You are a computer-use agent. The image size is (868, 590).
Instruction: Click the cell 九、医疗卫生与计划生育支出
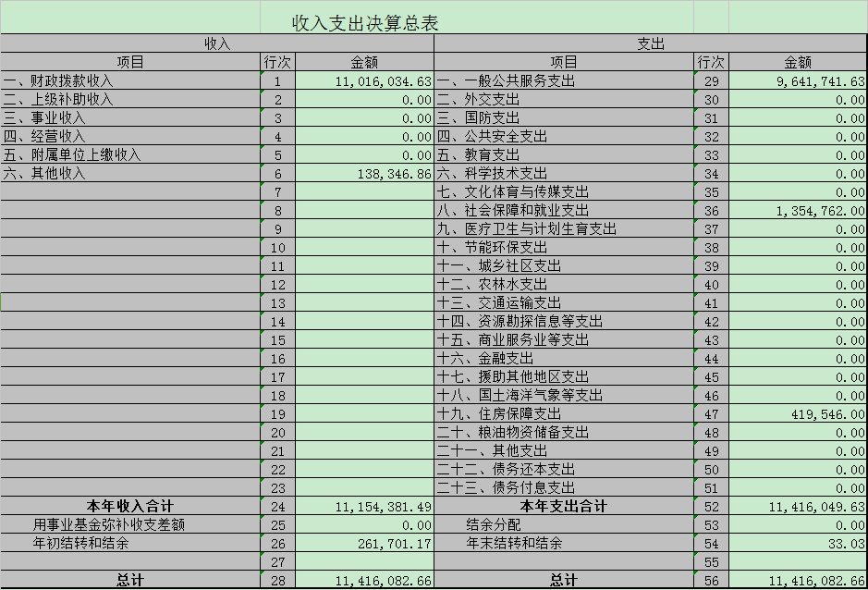click(564, 228)
